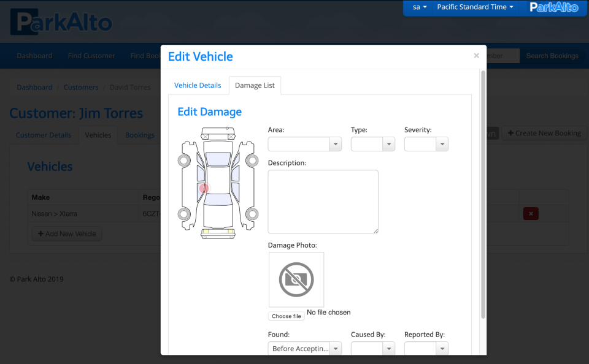Click the red damage marker on car diagram
This screenshot has width=589, height=364.
click(x=204, y=189)
